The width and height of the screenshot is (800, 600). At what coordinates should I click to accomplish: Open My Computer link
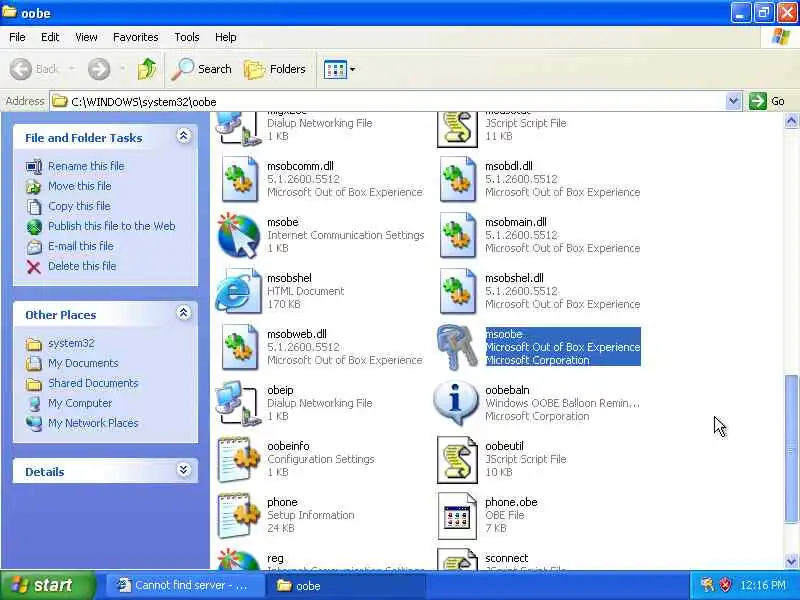coord(80,403)
